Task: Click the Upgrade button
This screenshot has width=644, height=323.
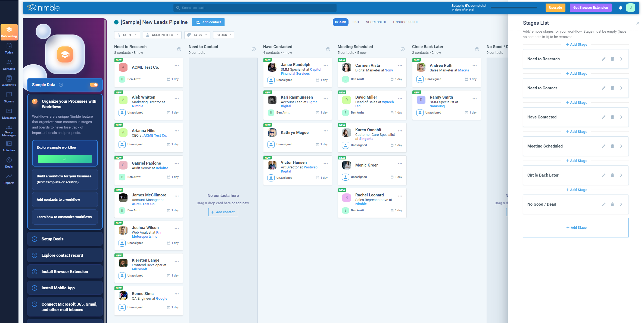Action: click(555, 8)
